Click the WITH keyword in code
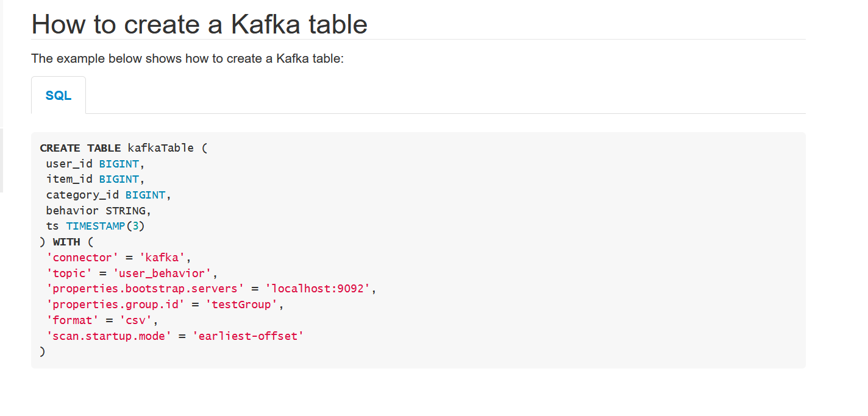Screen dimensions: 868x416 point(66,242)
